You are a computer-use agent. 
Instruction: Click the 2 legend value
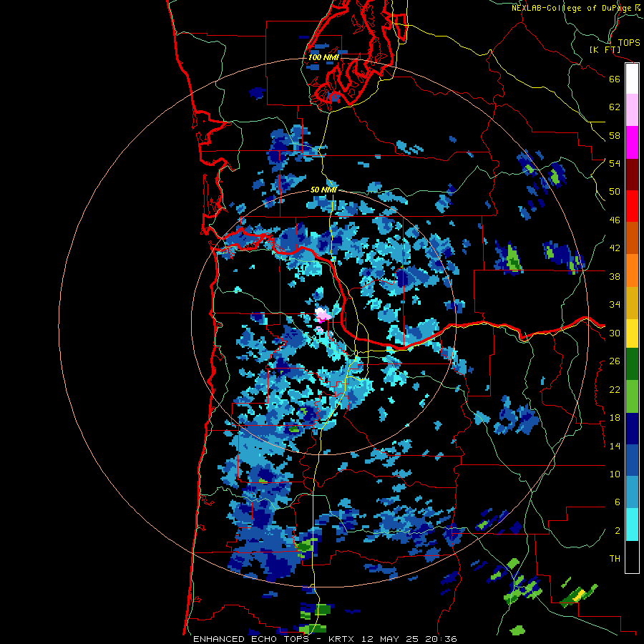(617, 531)
